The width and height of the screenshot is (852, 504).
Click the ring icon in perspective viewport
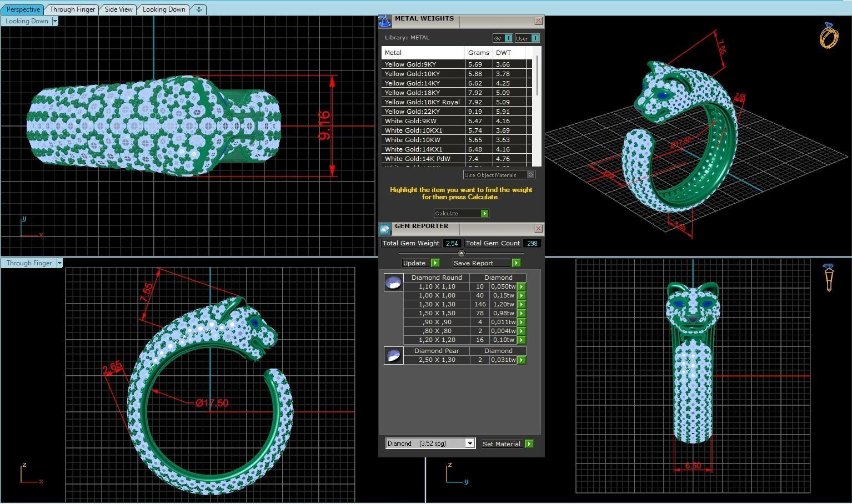[829, 36]
